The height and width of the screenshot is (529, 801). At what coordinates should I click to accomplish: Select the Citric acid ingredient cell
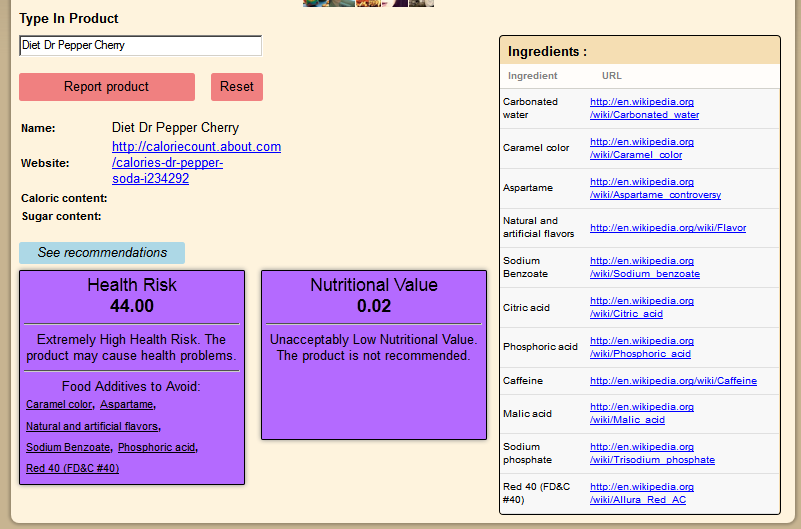526,308
